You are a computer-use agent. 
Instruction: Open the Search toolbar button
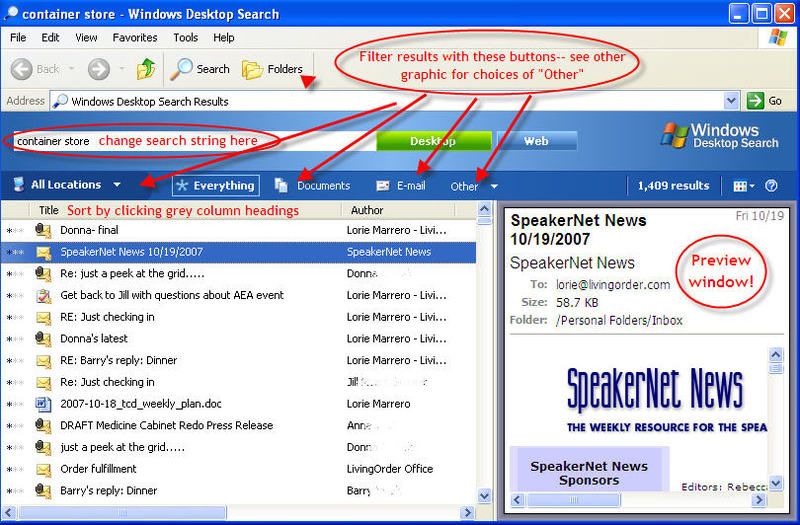coord(201,69)
